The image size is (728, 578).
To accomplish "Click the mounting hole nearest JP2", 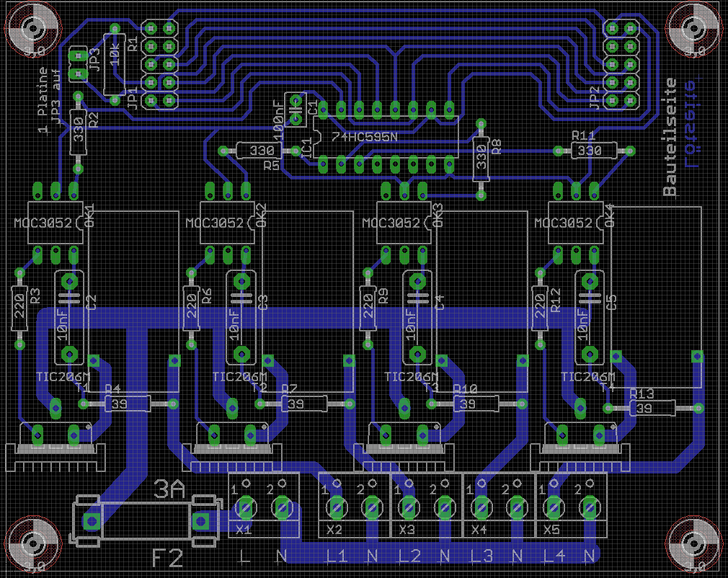I will (693, 28).
